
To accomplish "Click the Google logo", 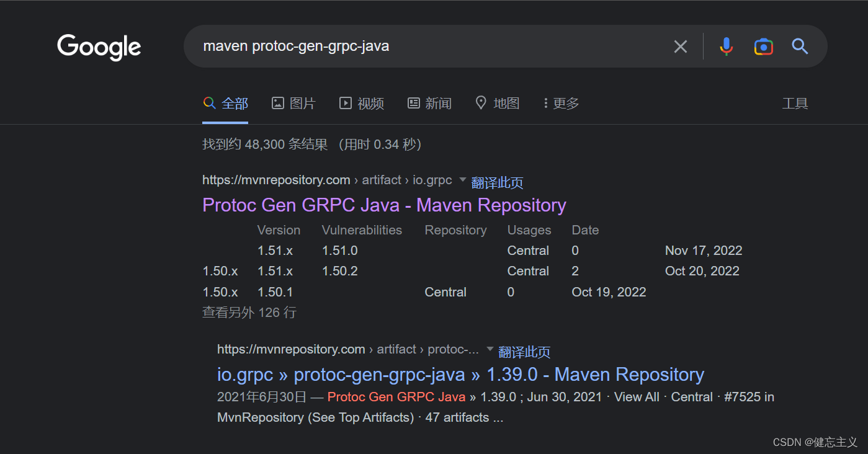I will click(x=99, y=47).
